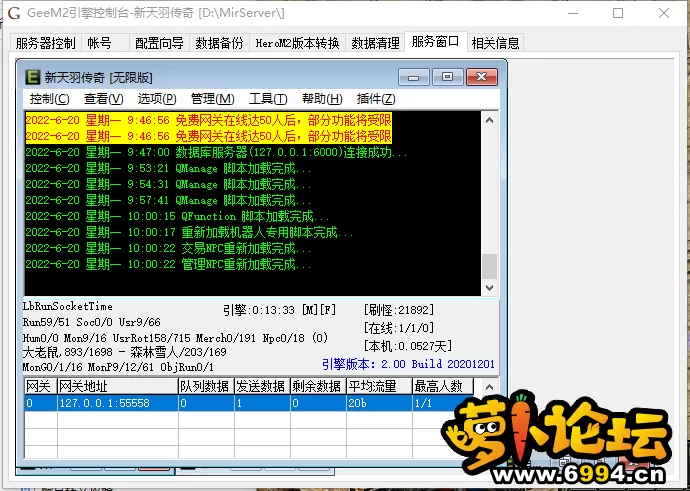Click the 交易NPC重新加载完成 log line
This screenshot has width=690, height=491.
pyautogui.click(x=169, y=248)
